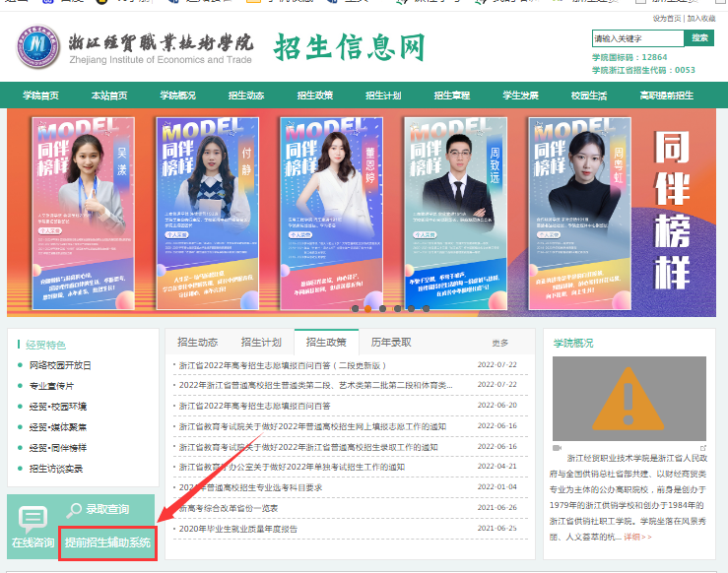728x573 pixels.
Task: Open the 提前招生辅助系统 link
Action: click(108, 542)
